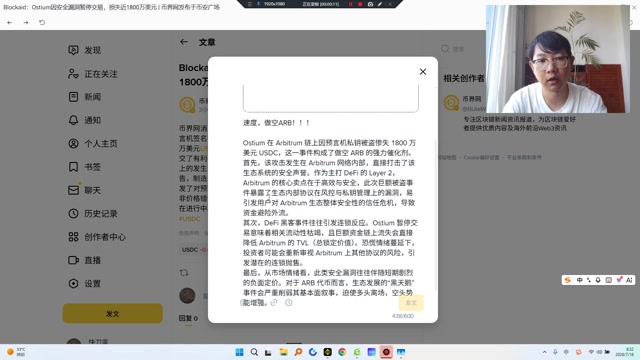
Task: Click the yellow 发文 sidebar button
Action: pos(113,313)
